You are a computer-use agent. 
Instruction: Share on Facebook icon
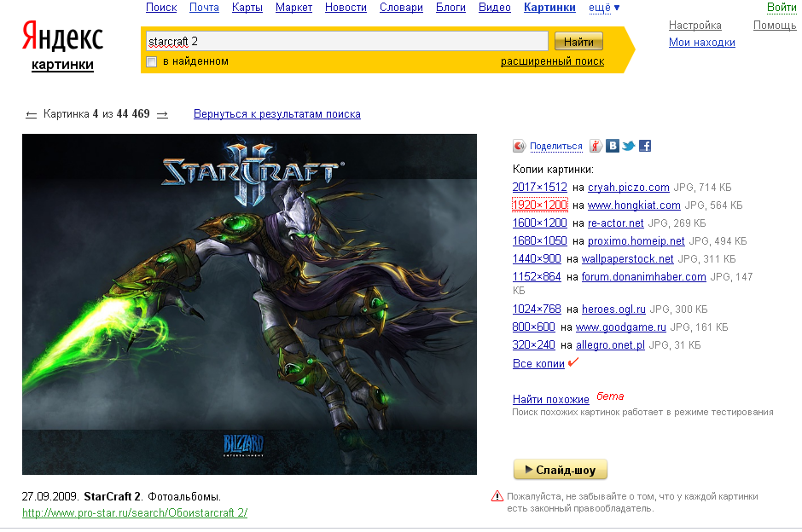pyautogui.click(x=645, y=146)
